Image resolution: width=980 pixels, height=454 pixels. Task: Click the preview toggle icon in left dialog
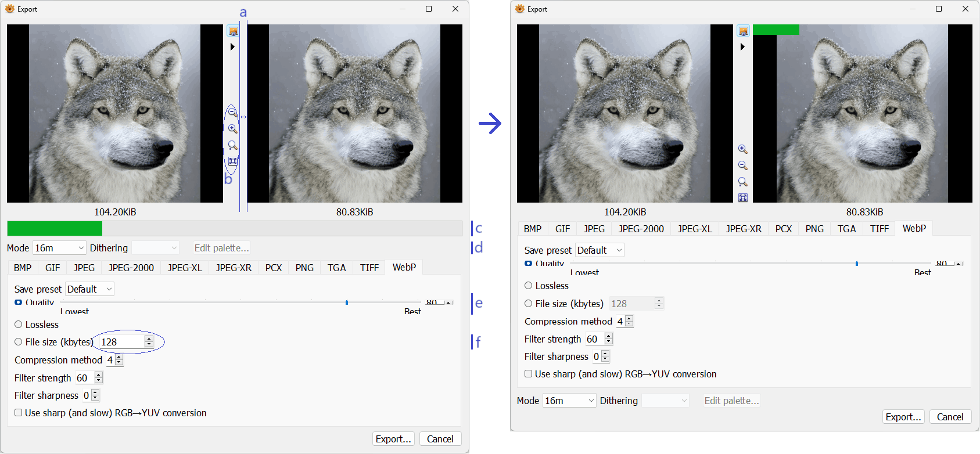click(x=233, y=31)
